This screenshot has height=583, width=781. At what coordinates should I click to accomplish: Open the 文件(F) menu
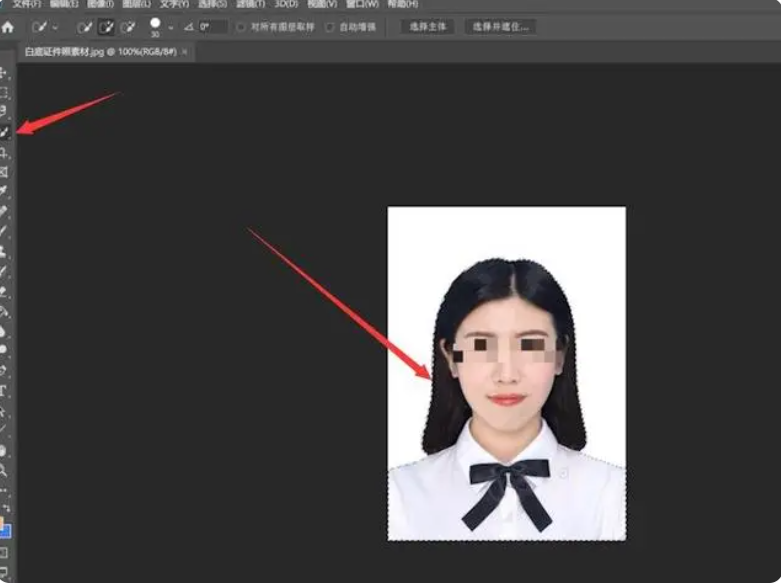click(28, 4)
